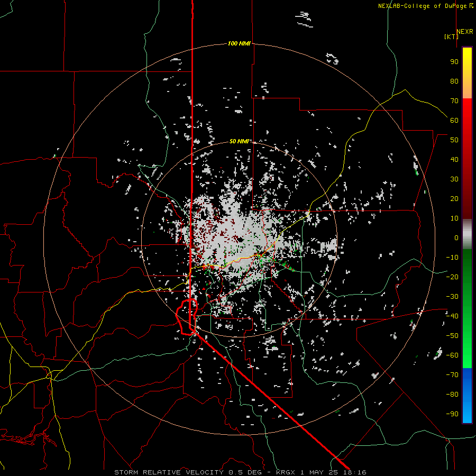Select the -50 value on the velocity scale
Screen dimensions: 476x476
point(452,336)
